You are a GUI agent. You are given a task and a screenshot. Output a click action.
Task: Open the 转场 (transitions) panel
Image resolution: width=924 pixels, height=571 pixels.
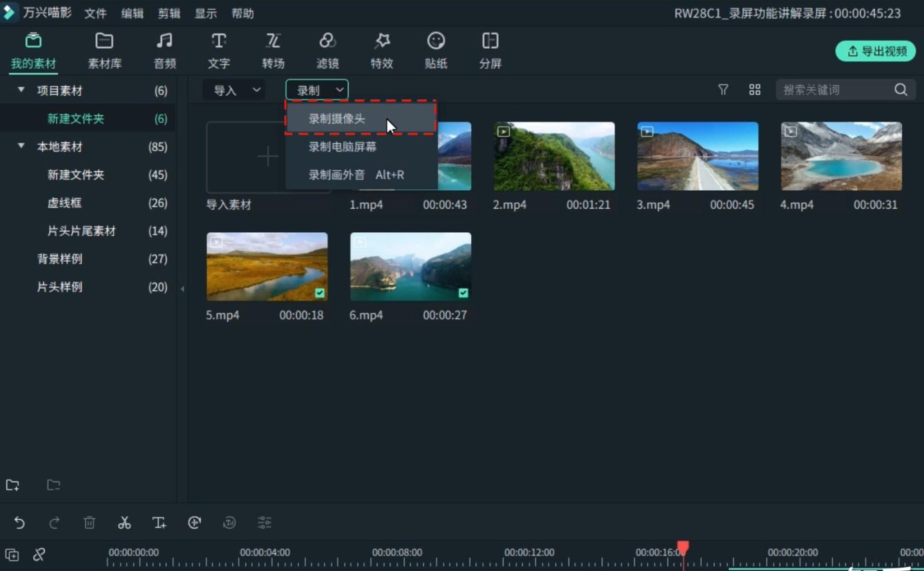tap(273, 50)
